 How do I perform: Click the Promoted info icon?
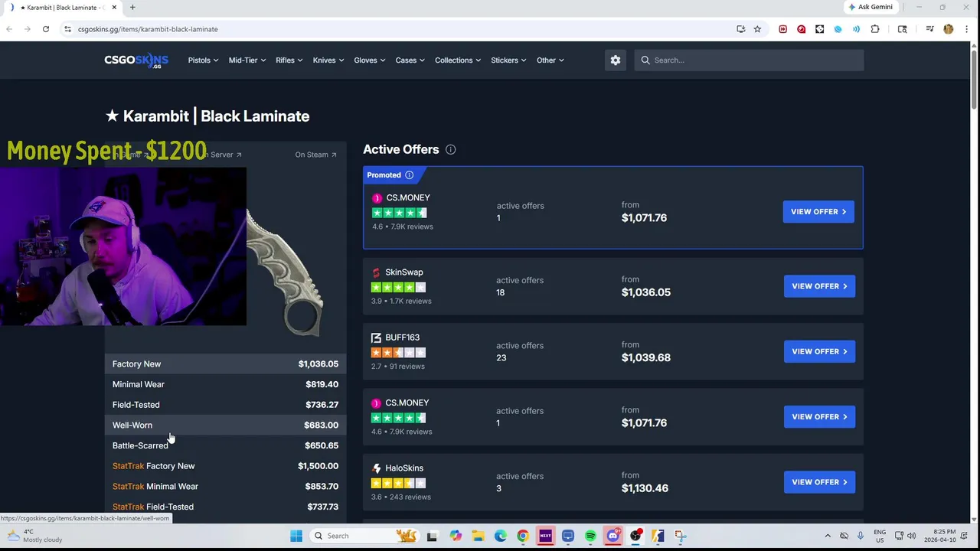[409, 175]
